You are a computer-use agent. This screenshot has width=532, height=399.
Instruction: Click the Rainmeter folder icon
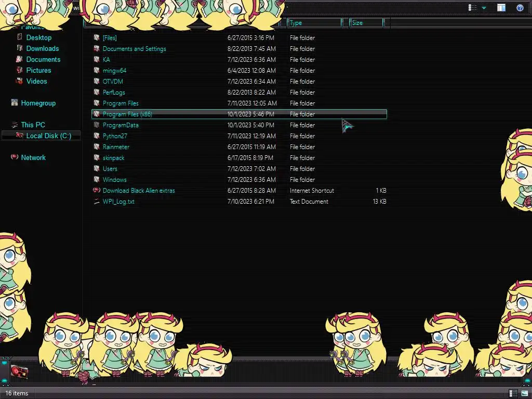coord(97,147)
